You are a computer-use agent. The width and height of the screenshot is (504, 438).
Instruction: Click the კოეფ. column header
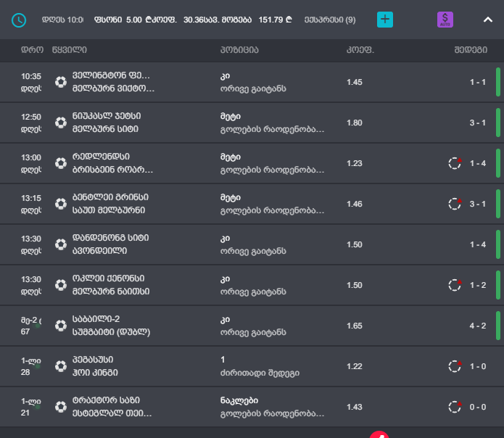coord(360,50)
